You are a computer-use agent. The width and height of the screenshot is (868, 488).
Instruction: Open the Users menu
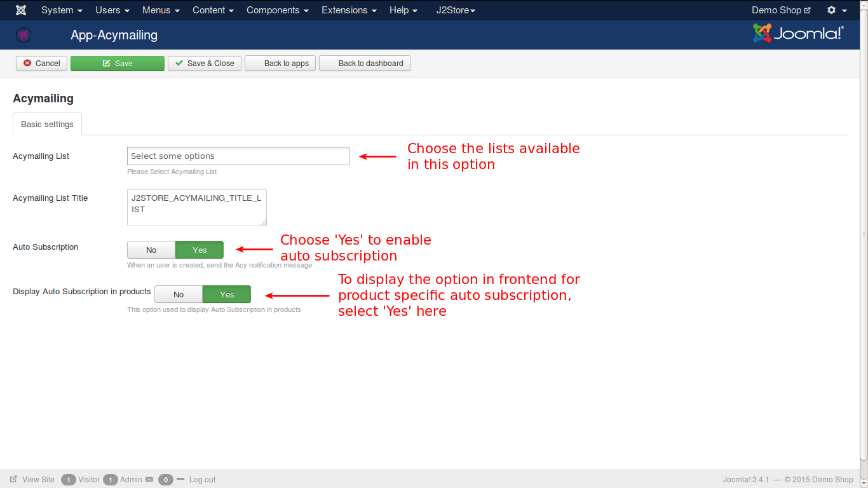112,10
